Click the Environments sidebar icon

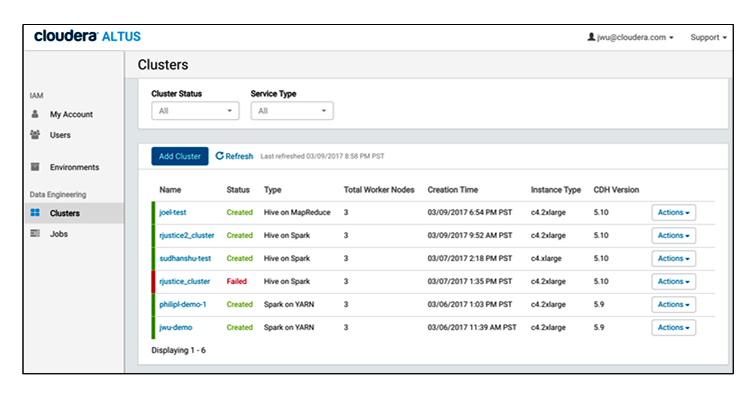(35, 167)
